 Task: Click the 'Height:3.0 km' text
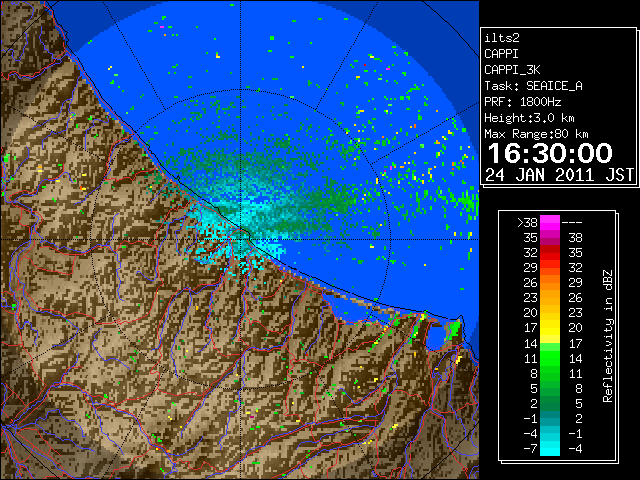[x=529, y=118]
